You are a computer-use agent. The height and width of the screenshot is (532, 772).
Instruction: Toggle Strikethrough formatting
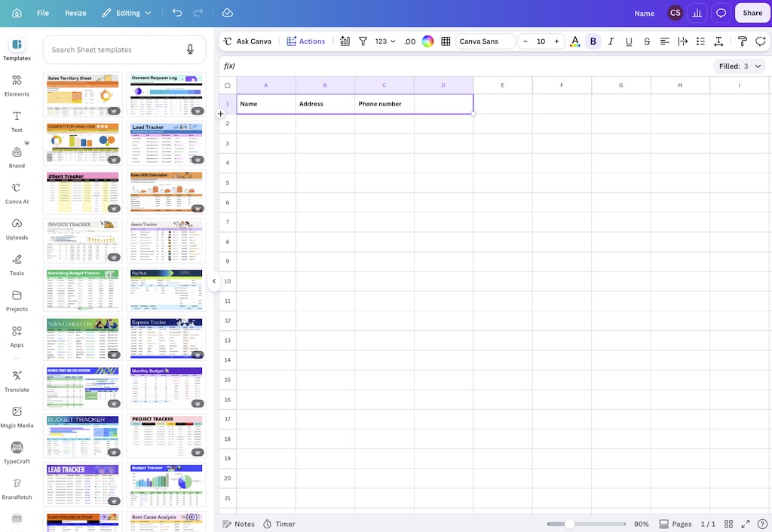point(647,41)
